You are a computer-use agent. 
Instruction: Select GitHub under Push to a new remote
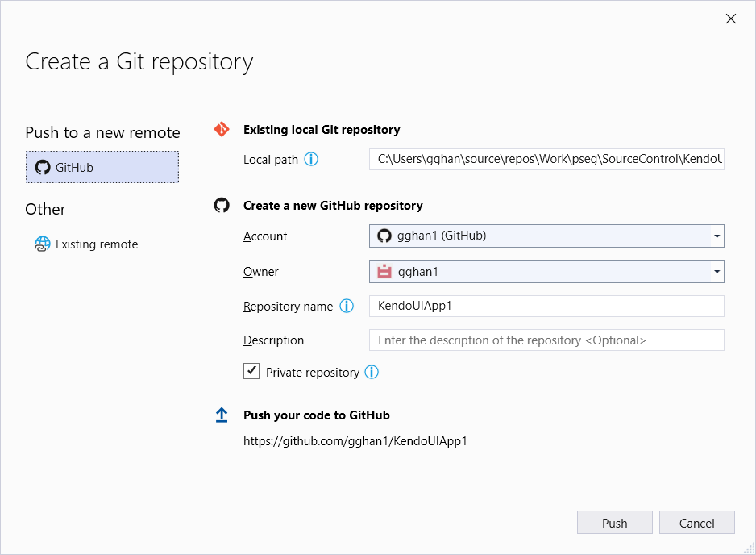102,167
